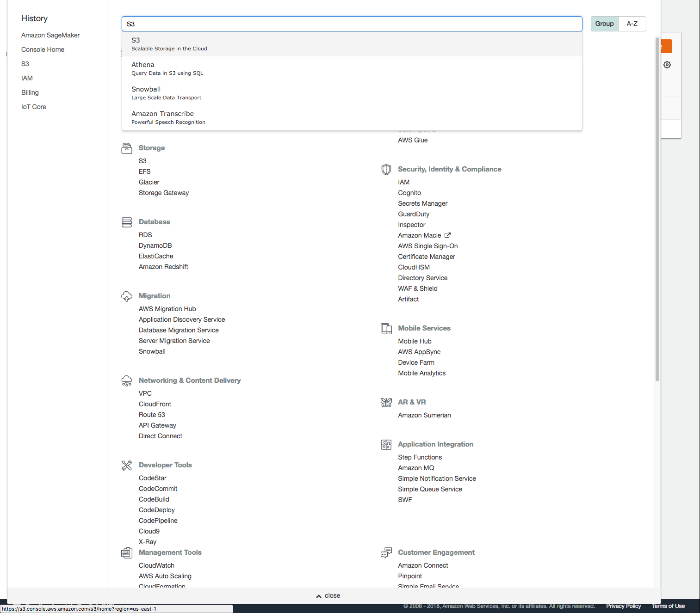Click the Security shield icon
Image resolution: width=700 pixels, height=613 pixels.
pos(386,170)
